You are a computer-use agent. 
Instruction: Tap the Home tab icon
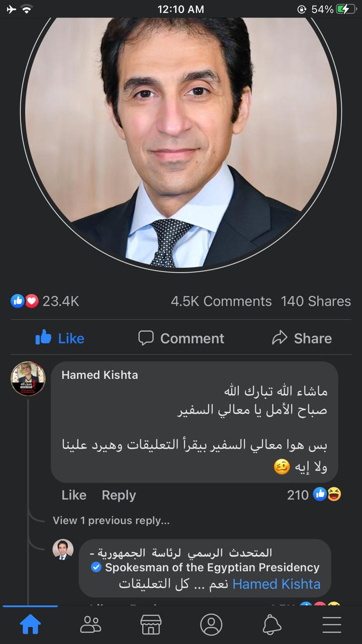[30, 625]
